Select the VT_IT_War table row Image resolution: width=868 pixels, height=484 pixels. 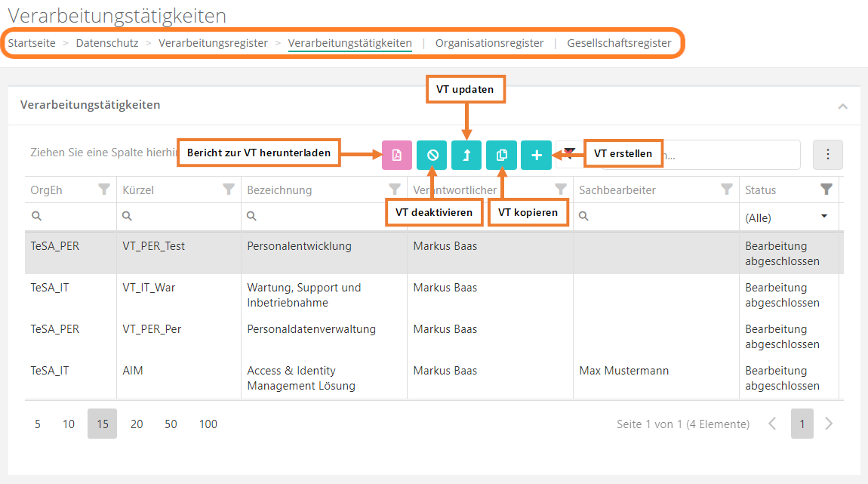[302, 294]
